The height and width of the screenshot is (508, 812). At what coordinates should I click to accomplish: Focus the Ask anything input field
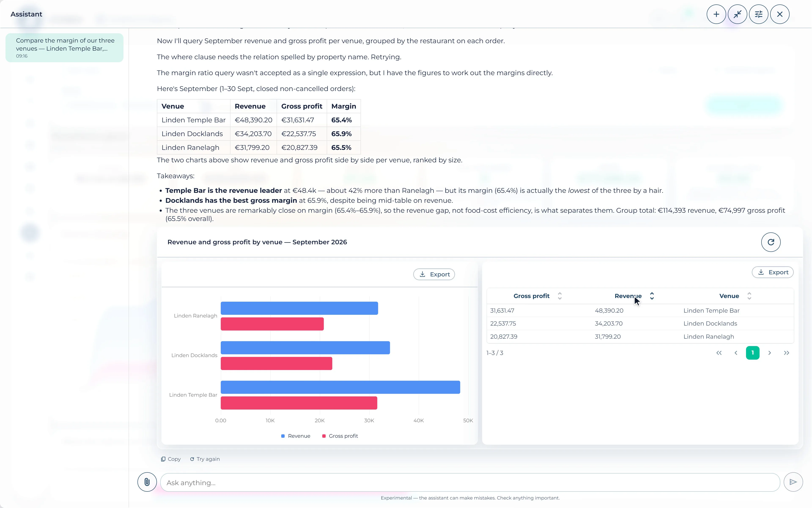470,482
